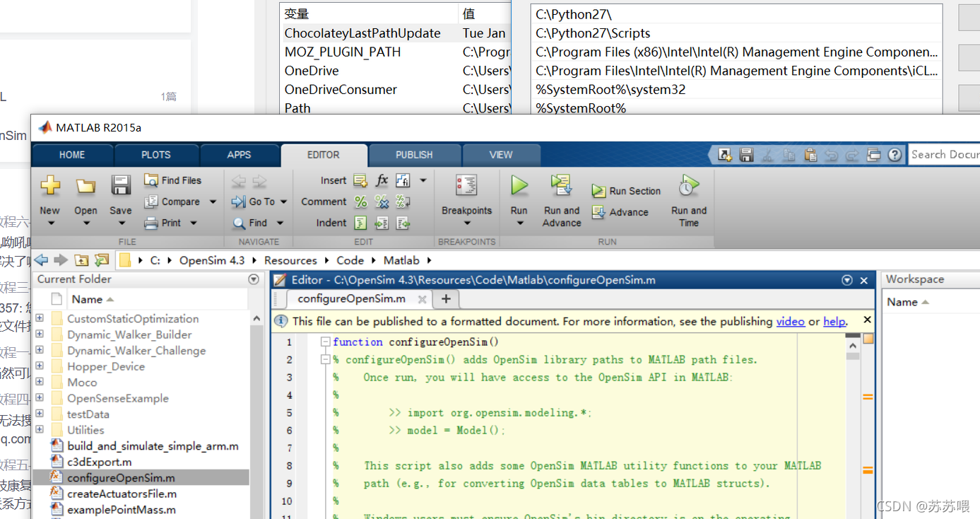This screenshot has height=519, width=980.
Task: Click the switch windows icon in quick access
Action: click(x=874, y=154)
